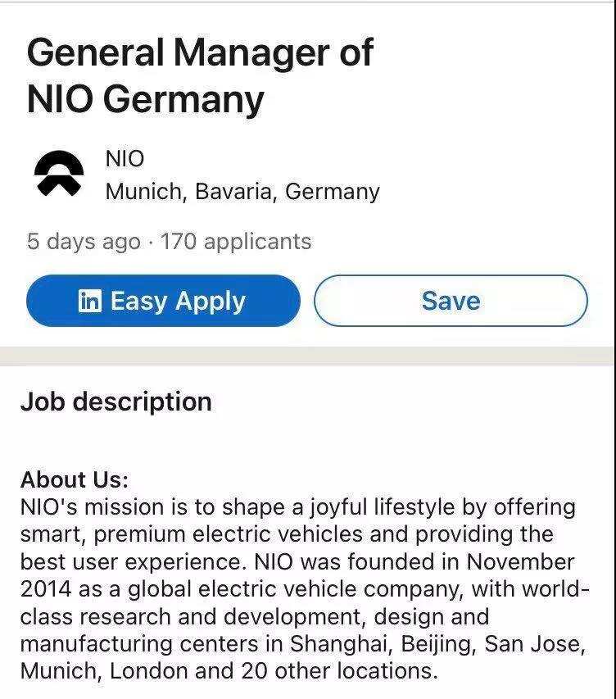Click the line starting with NIO's mission

pos(297,507)
